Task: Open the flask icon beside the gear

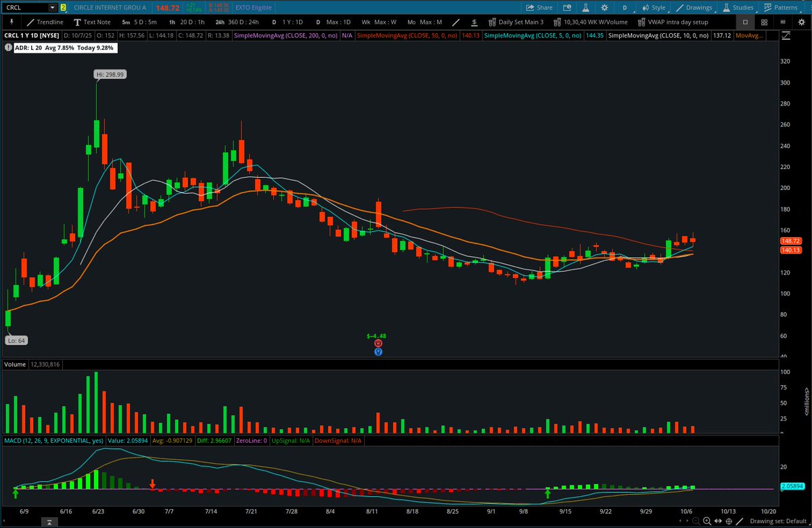Action: pyautogui.click(x=586, y=7)
